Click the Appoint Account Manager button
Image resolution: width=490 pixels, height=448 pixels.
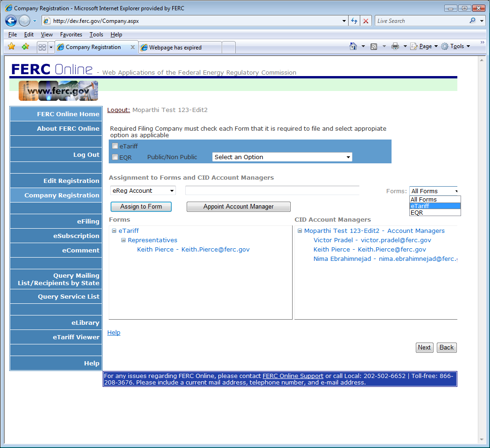point(238,207)
